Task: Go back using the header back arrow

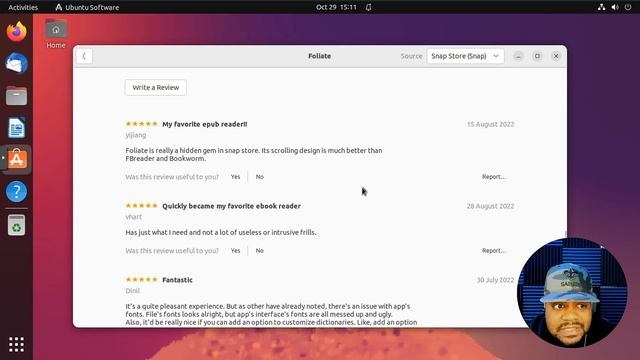Action: [x=84, y=56]
